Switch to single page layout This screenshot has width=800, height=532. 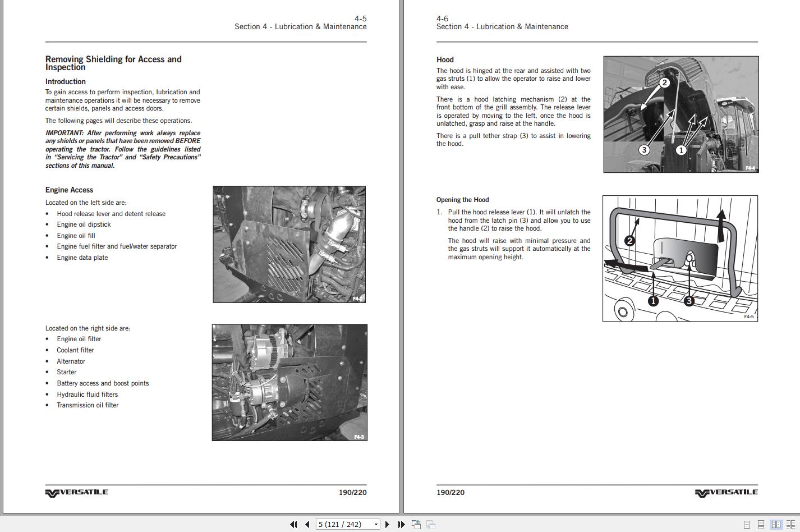(747, 525)
